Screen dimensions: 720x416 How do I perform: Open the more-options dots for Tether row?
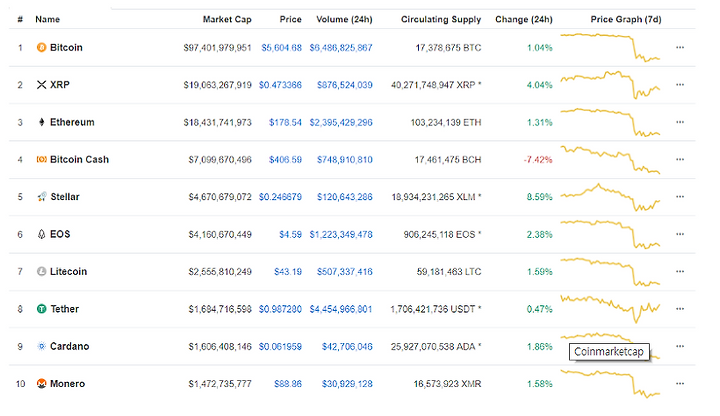[680, 309]
